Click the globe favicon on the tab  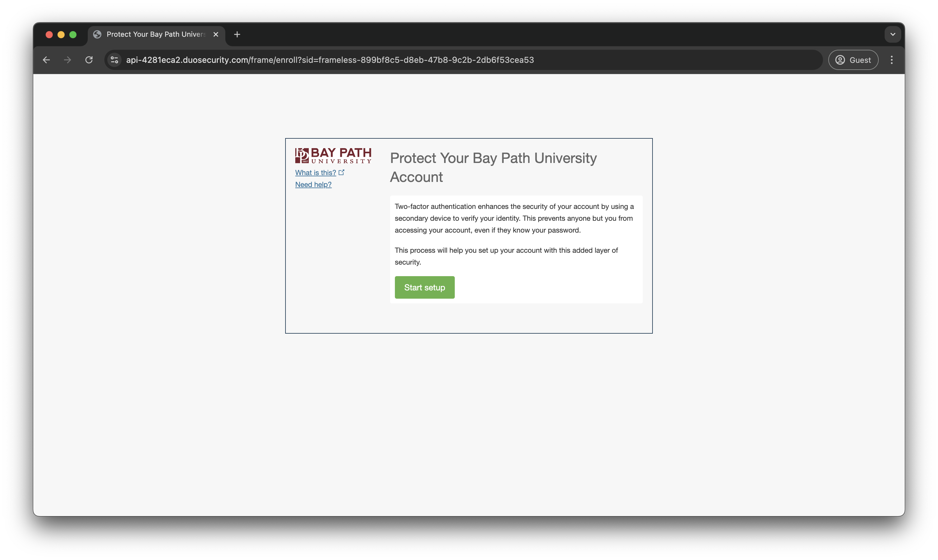(x=97, y=34)
